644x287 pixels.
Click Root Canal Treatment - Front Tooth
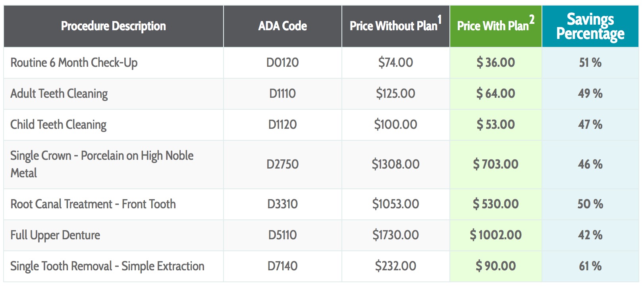click(x=93, y=204)
